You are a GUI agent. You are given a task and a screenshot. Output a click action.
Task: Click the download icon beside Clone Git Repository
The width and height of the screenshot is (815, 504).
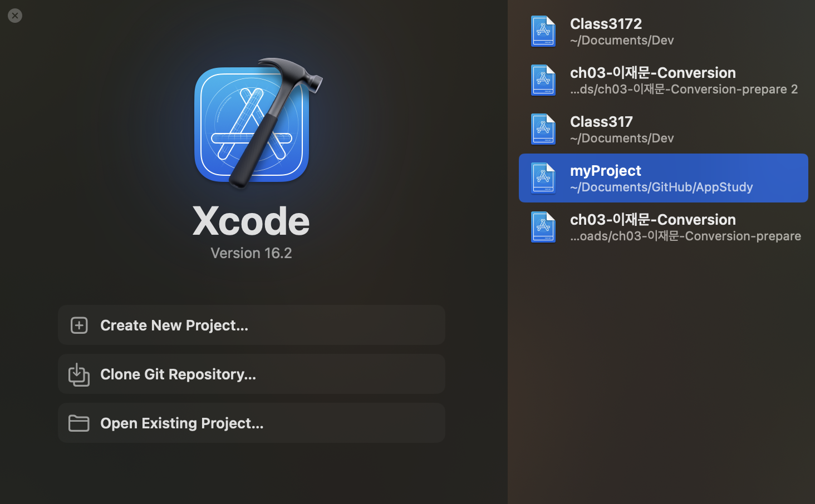[79, 374]
